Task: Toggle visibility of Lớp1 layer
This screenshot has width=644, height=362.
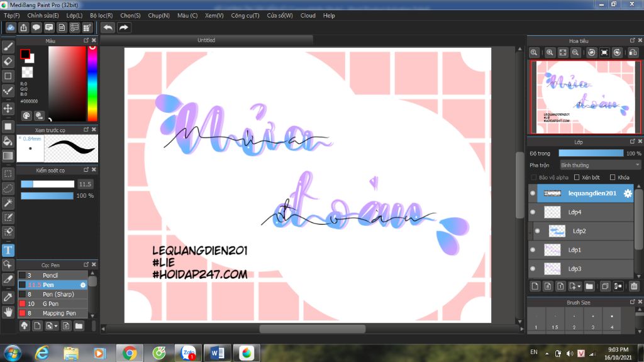Action: point(533,250)
